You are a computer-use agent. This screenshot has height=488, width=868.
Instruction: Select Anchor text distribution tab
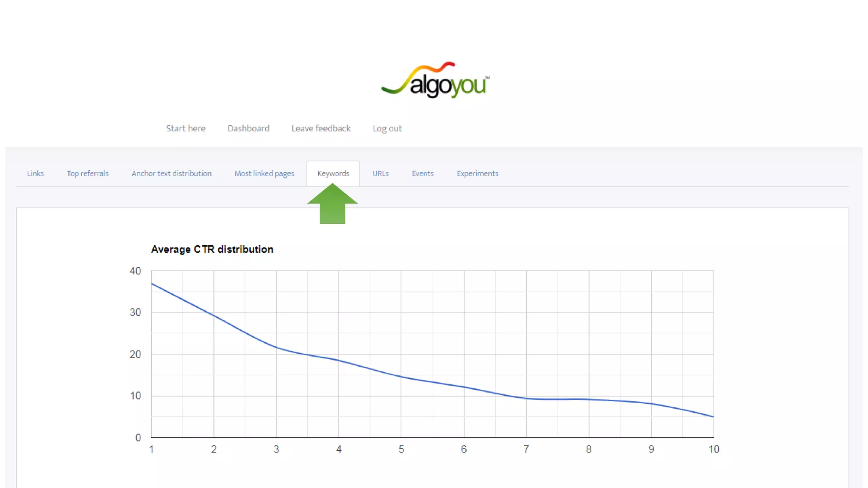tap(171, 174)
